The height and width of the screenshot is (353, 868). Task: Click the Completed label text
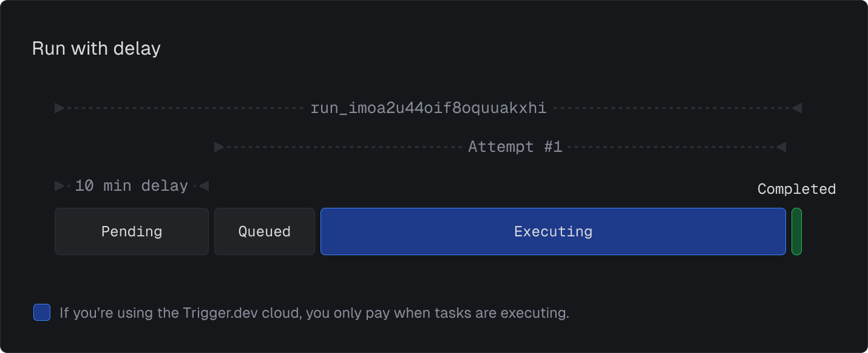click(x=796, y=189)
